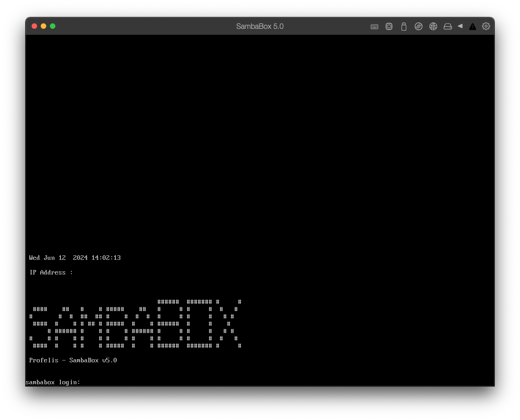
Task: Open the network globe icon
Action: click(x=433, y=26)
